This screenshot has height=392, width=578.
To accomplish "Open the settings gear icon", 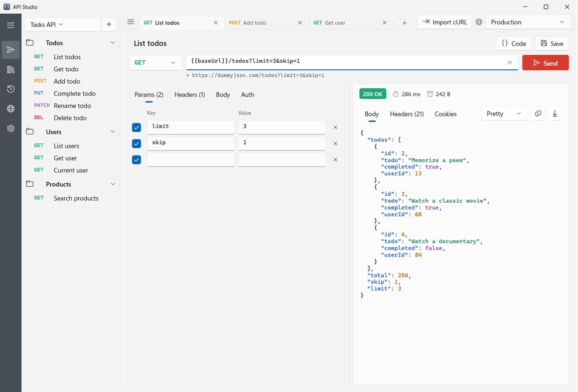I will 10,128.
